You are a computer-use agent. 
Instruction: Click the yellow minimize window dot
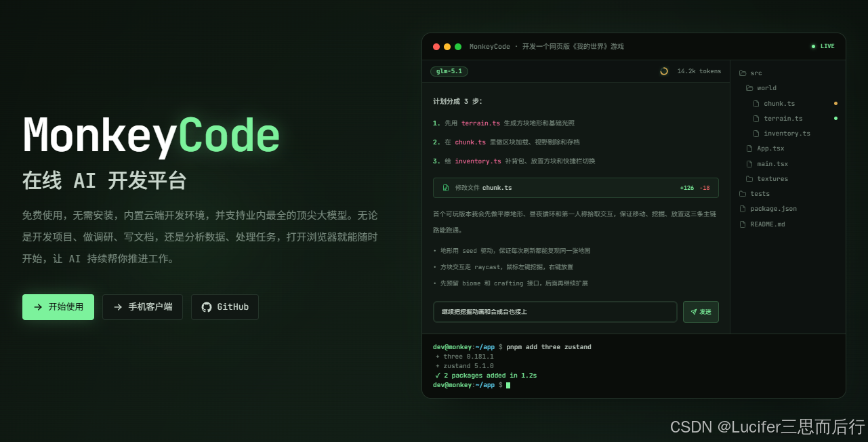[447, 47]
